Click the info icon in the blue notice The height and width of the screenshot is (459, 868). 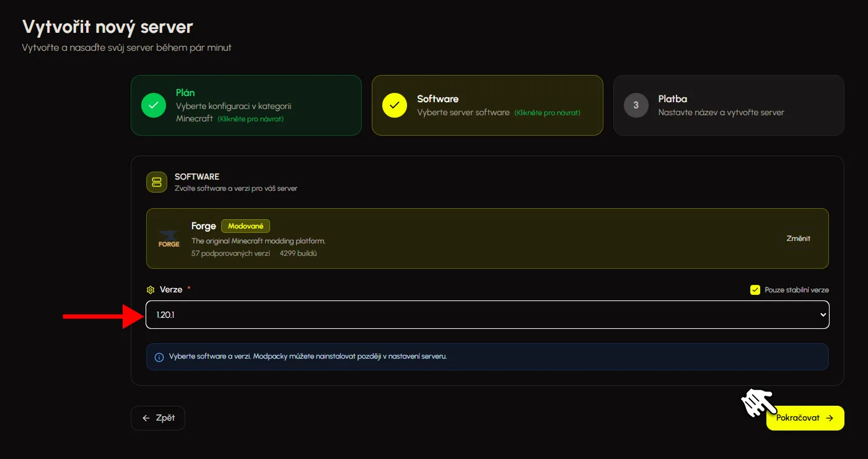159,357
